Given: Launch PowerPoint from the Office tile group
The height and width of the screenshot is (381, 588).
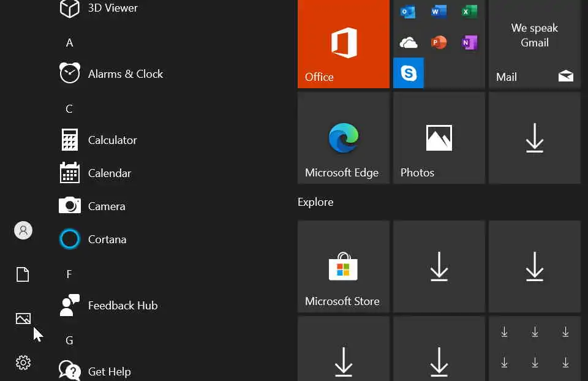Looking at the screenshot, I should [439, 43].
